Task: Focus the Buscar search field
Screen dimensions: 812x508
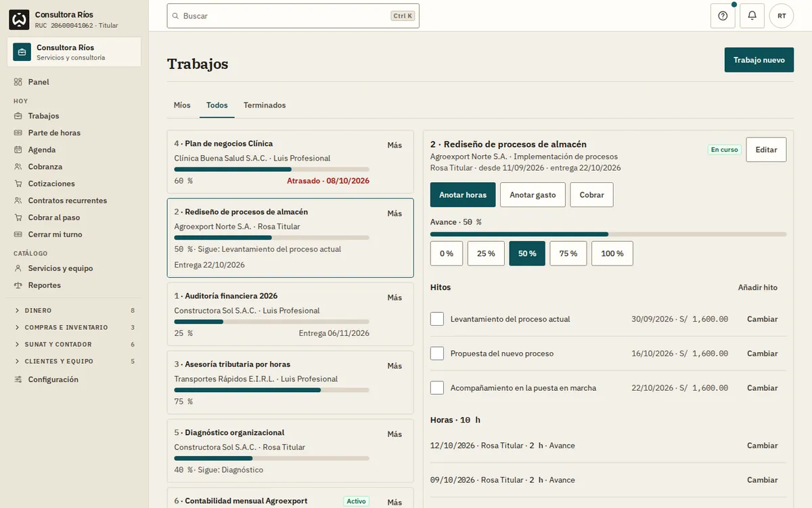Action: point(293,16)
